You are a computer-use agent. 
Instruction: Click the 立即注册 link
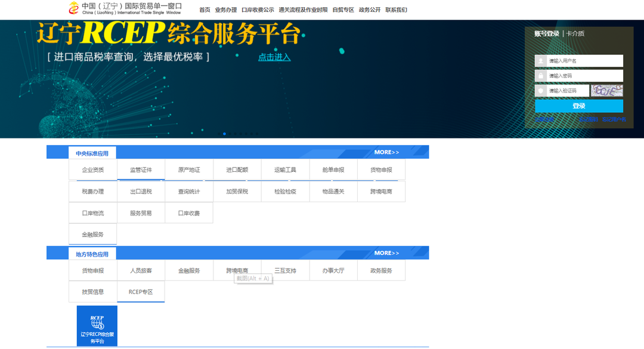coord(544,119)
